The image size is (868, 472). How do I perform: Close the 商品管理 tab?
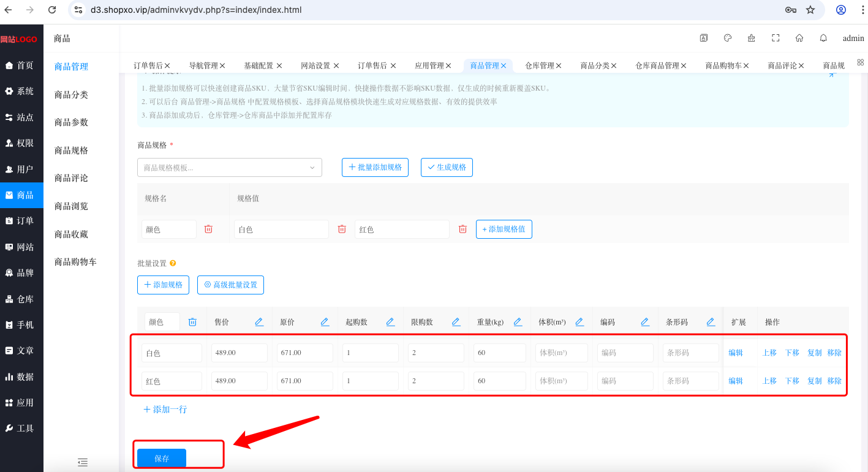pyautogui.click(x=504, y=66)
